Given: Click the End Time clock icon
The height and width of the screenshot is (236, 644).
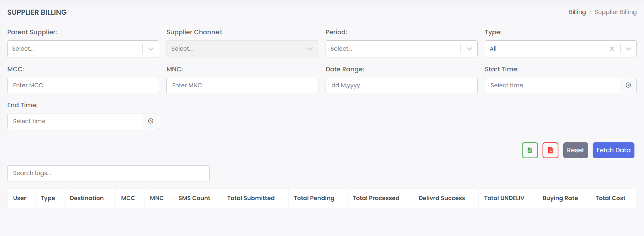Looking at the screenshot, I should pos(151,121).
